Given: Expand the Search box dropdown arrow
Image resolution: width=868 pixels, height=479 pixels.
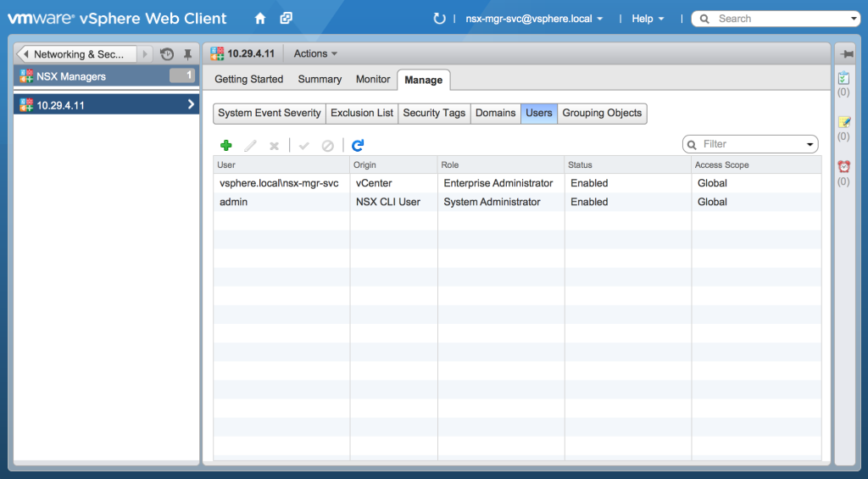Looking at the screenshot, I should 854,19.
